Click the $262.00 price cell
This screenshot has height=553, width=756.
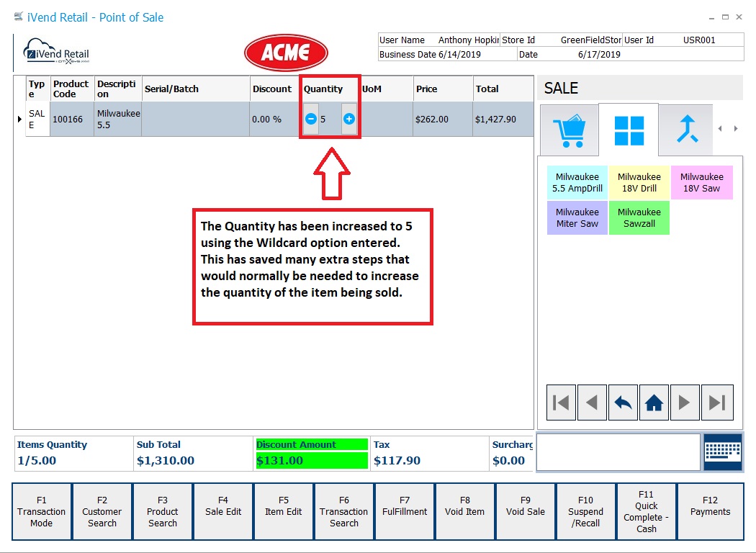[443, 119]
